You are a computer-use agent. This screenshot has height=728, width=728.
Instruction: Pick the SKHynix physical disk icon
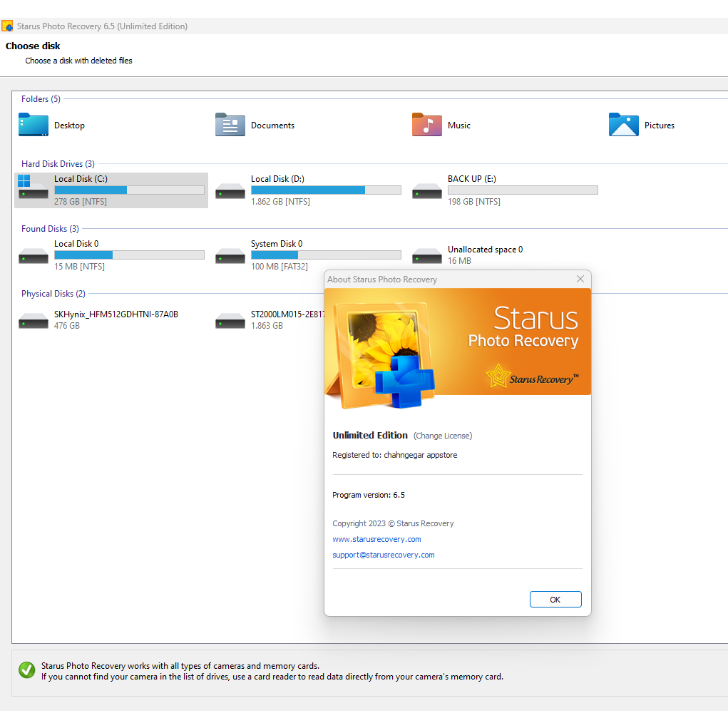pos(34,320)
